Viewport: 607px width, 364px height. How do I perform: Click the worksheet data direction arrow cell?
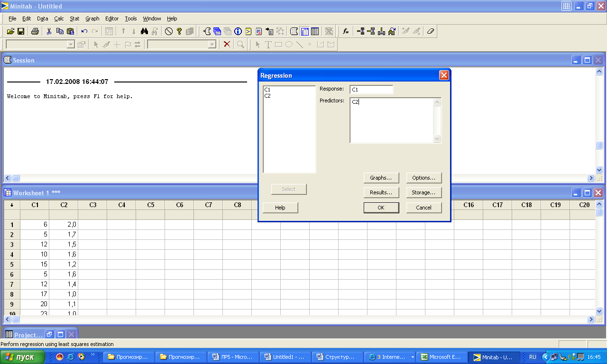[12, 205]
